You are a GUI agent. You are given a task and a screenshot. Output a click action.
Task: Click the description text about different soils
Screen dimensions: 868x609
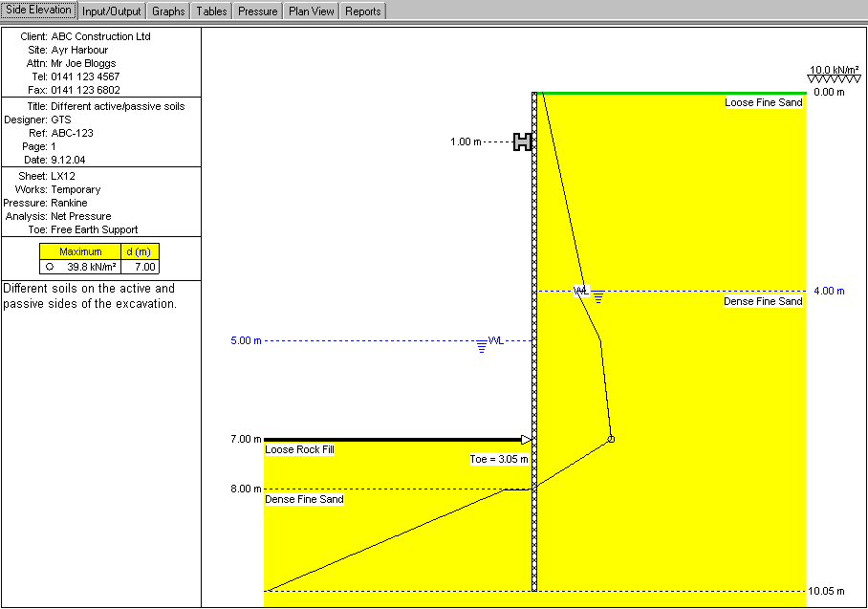89,296
